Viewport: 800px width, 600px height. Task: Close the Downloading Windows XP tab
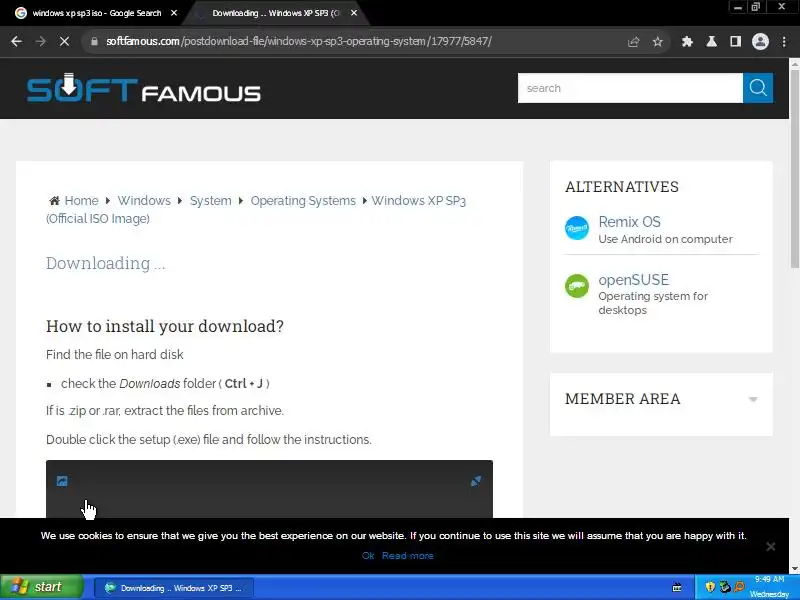point(354,13)
